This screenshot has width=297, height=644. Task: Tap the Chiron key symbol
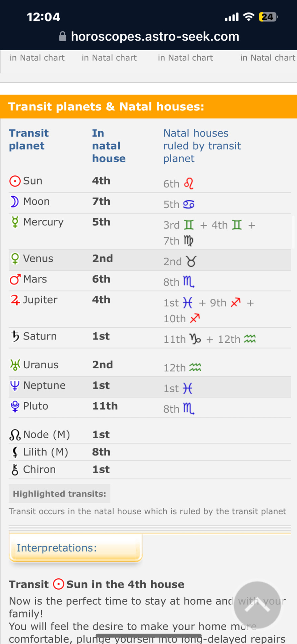coord(15,470)
